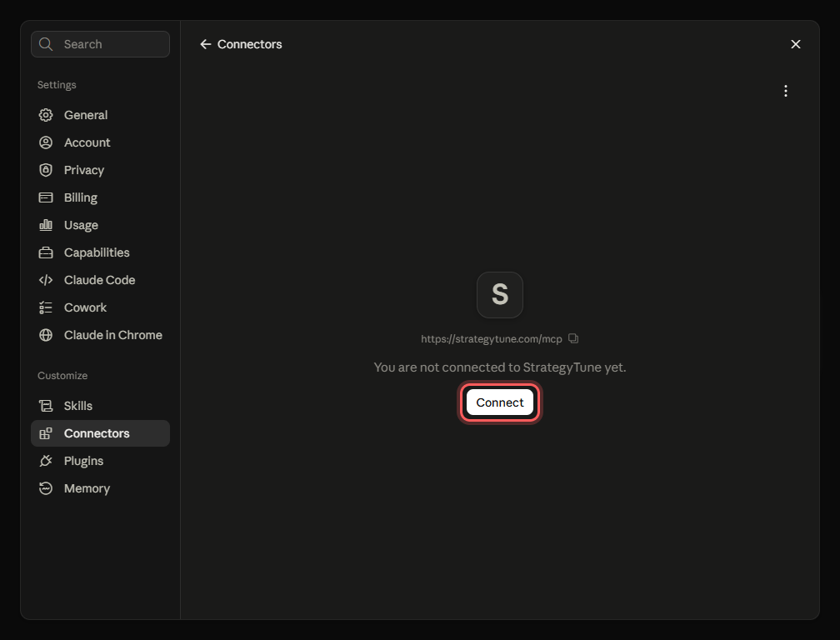Open Plugins label under Customize
Image resolution: width=840 pixels, height=640 pixels.
coord(83,461)
